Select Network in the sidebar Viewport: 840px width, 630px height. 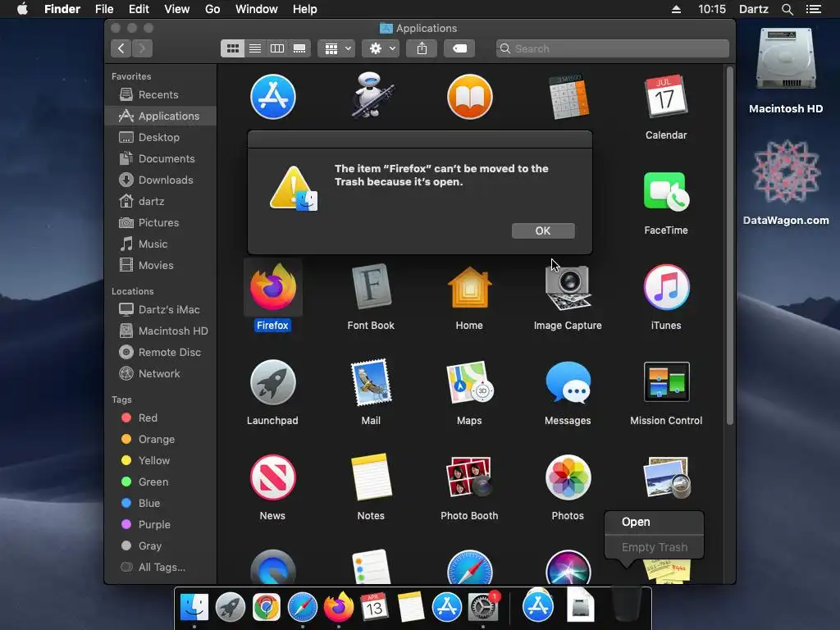(161, 374)
